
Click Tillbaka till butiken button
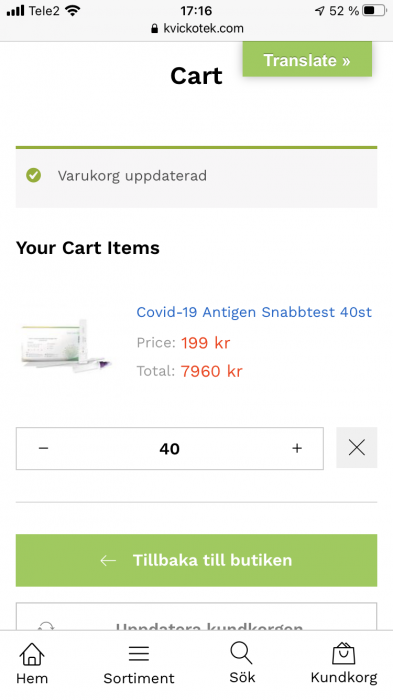[196, 560]
